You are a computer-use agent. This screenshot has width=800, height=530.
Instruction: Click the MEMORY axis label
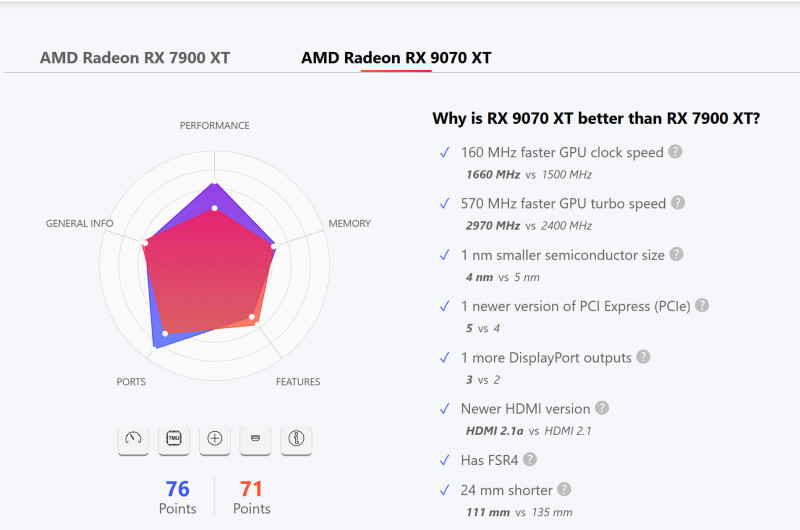(350, 224)
